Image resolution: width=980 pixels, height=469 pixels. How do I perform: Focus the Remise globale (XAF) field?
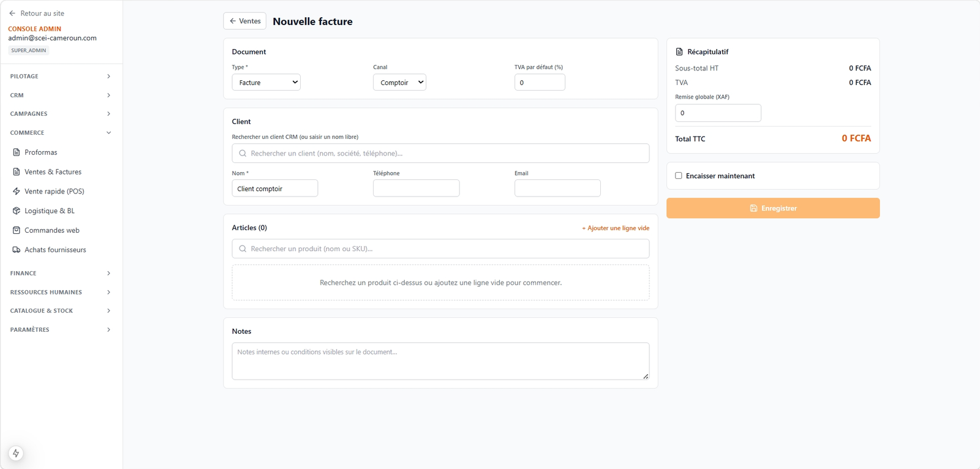click(718, 113)
